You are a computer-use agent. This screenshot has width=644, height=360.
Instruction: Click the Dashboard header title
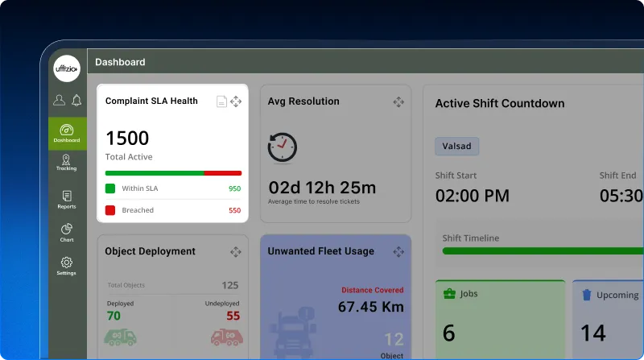[x=120, y=62]
